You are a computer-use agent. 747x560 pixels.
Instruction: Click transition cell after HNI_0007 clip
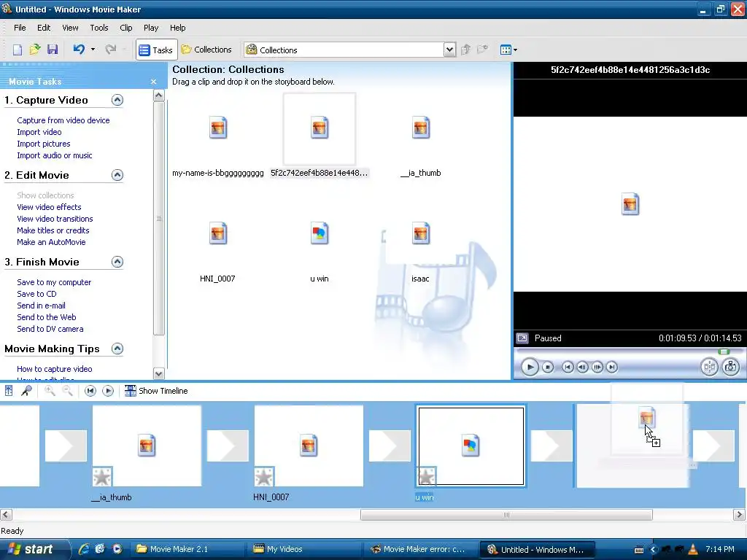point(390,446)
